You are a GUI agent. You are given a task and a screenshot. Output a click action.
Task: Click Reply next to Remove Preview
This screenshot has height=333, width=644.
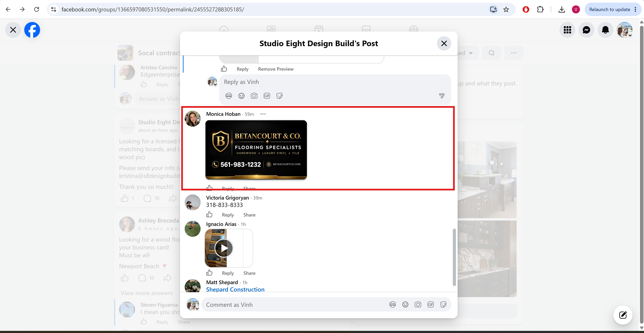tap(242, 69)
